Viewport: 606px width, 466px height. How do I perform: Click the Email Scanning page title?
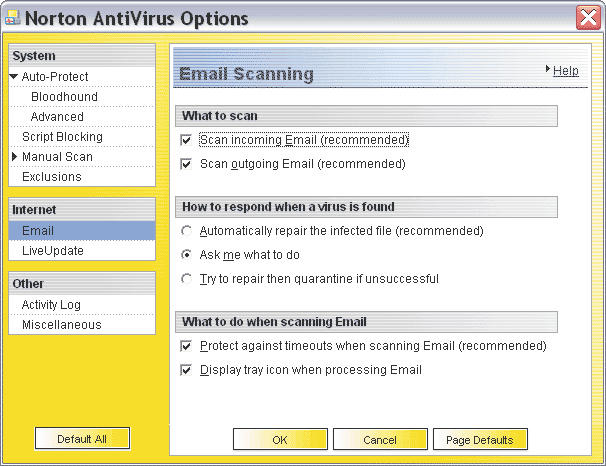pos(246,74)
